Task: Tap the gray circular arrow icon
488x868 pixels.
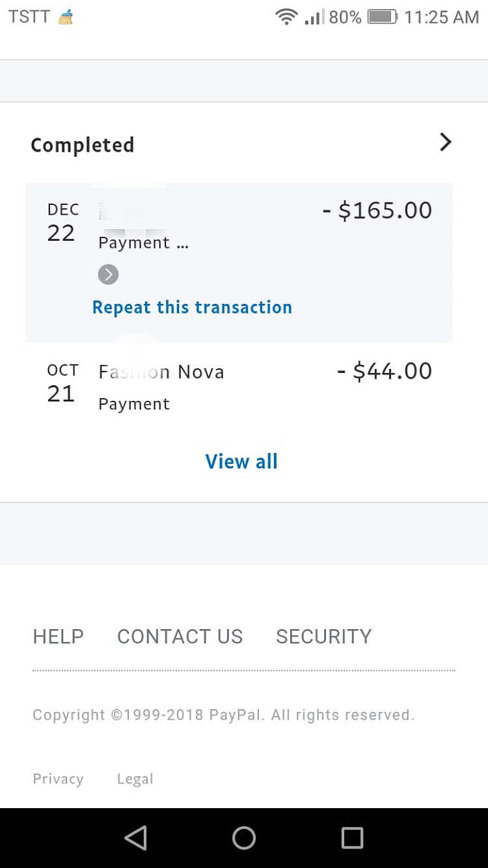Action: coord(108,275)
